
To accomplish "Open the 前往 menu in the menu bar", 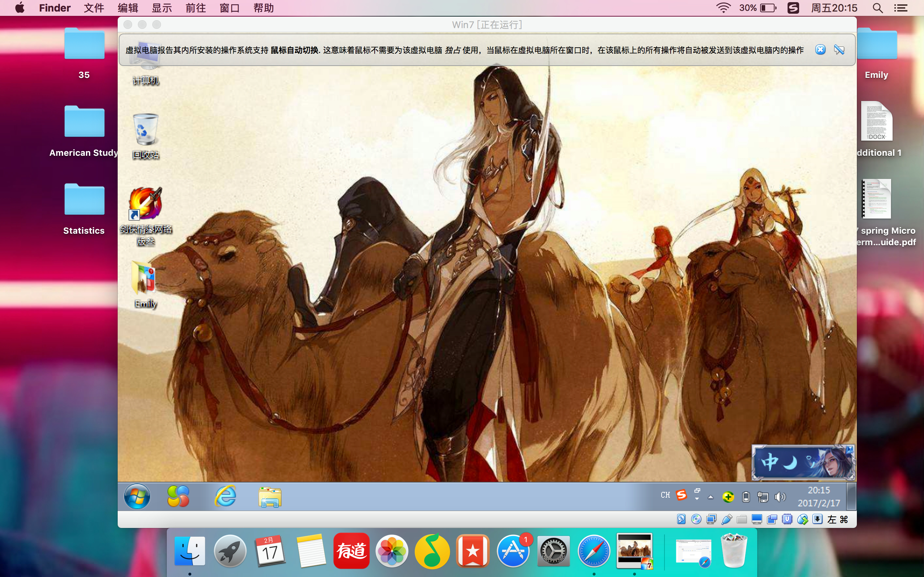I will (196, 8).
